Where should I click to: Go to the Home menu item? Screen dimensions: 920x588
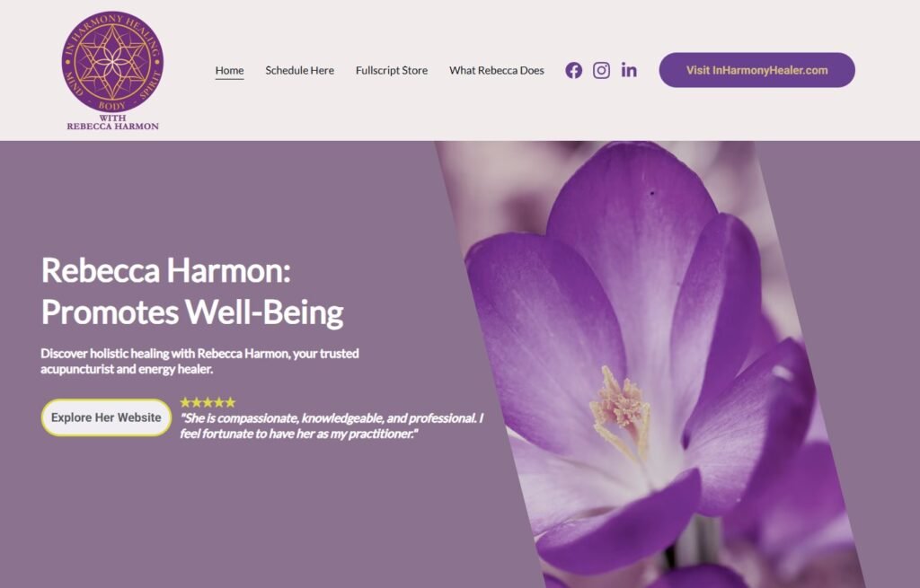[229, 70]
